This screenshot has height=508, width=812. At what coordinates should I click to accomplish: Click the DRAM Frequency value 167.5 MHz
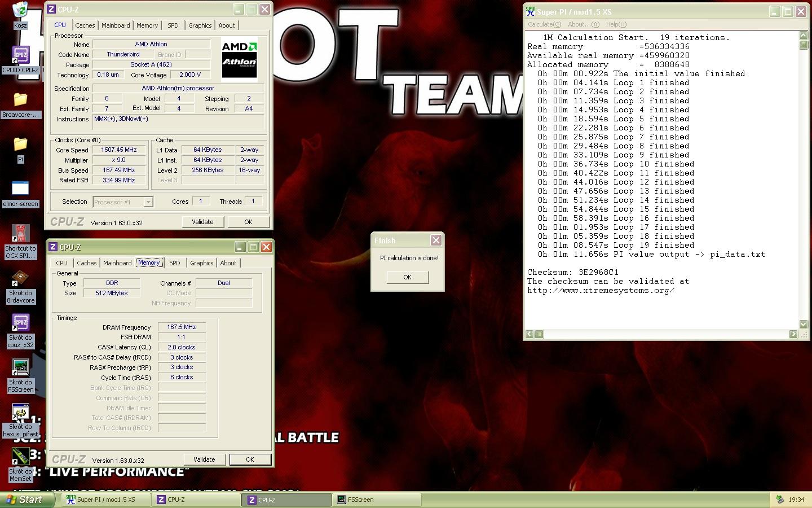pyautogui.click(x=182, y=327)
